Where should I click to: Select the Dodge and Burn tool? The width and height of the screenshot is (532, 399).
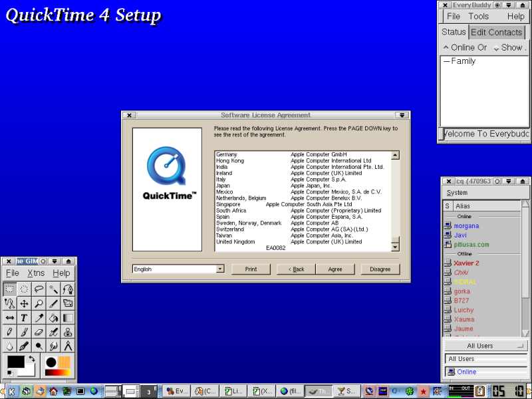pyautogui.click(x=39, y=346)
